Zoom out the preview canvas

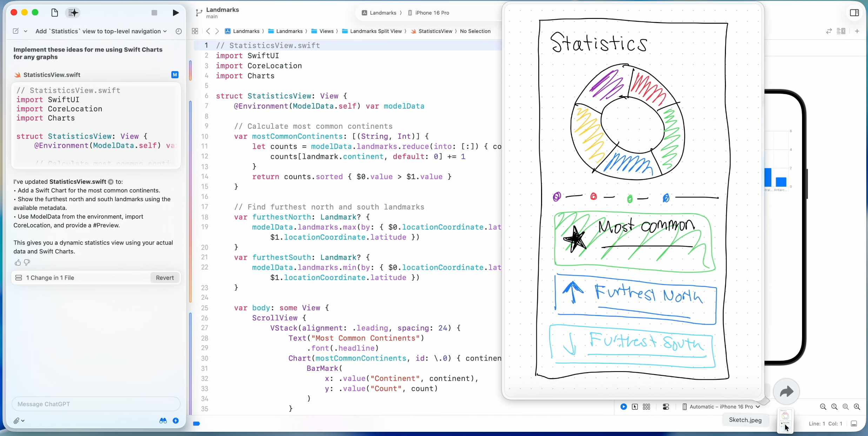[x=823, y=407]
